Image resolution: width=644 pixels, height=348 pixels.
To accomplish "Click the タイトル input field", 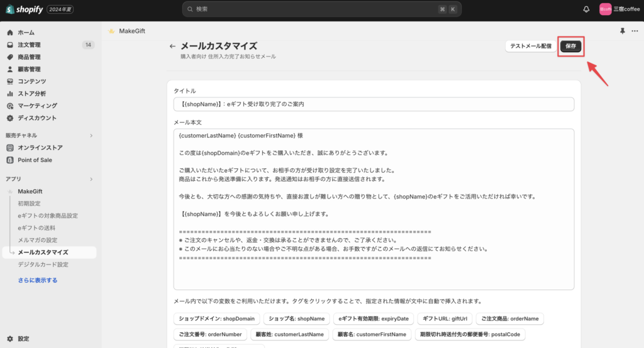I will [x=374, y=104].
